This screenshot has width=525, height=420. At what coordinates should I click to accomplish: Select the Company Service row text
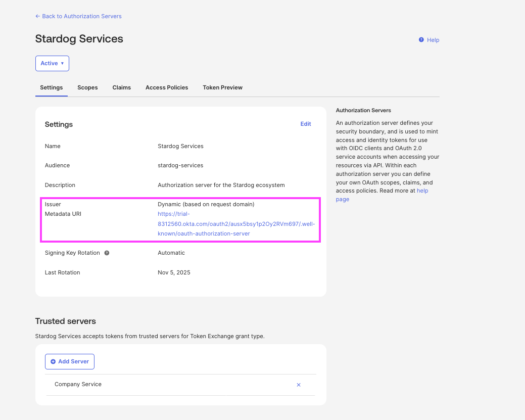(x=78, y=384)
